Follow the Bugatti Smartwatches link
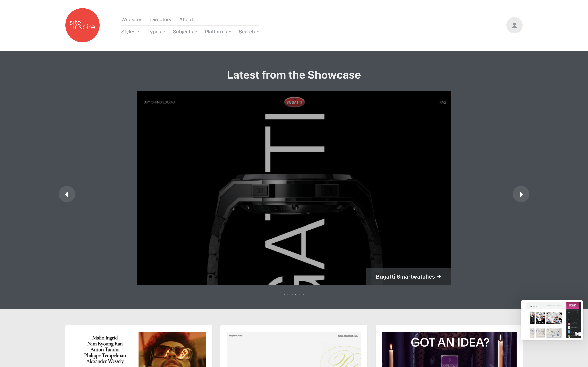The width and height of the screenshot is (588, 367). (408, 277)
